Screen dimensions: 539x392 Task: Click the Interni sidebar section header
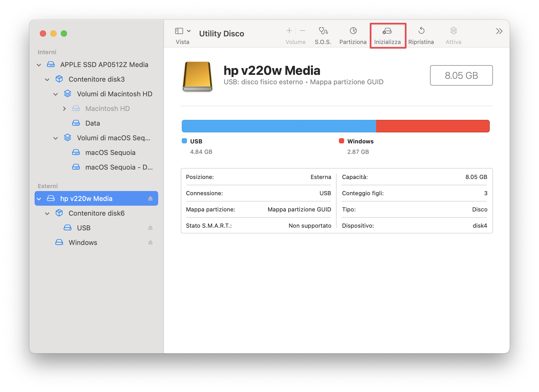click(x=47, y=52)
